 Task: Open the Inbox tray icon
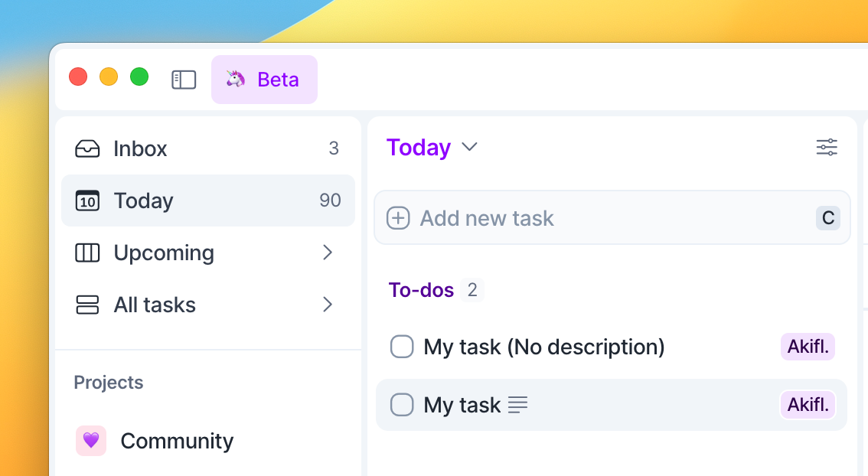pos(87,148)
